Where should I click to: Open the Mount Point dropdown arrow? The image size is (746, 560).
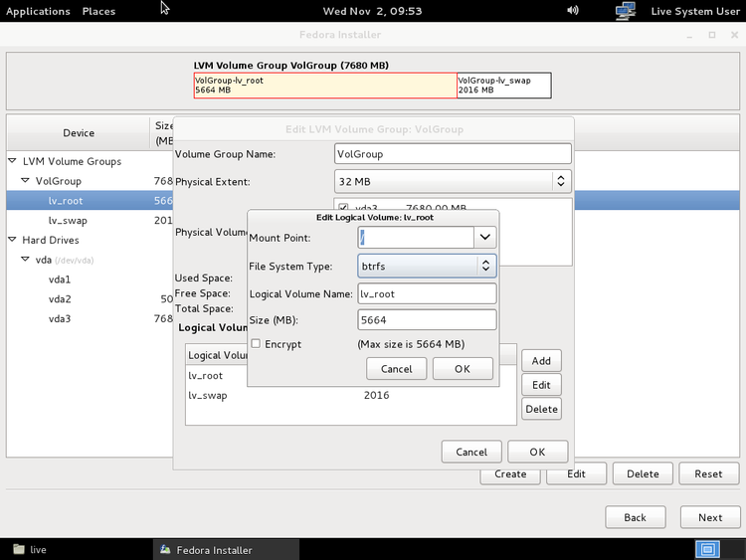tap(485, 238)
